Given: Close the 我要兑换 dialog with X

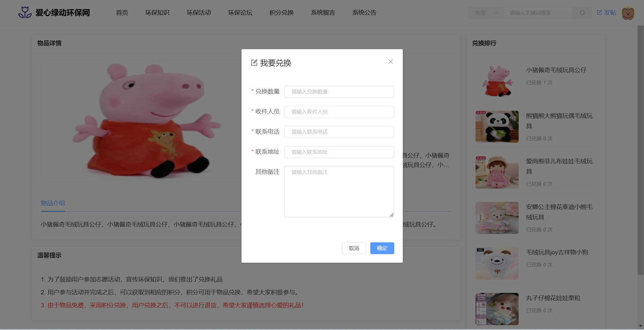Looking at the screenshot, I should (x=390, y=62).
